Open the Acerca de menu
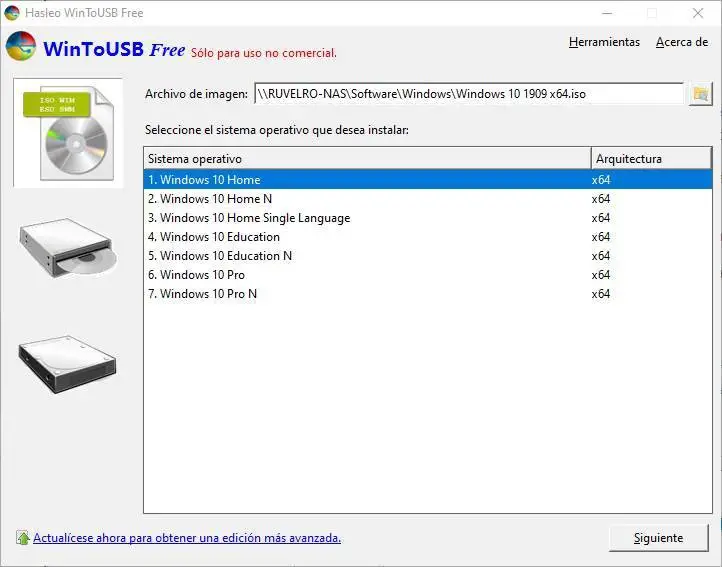The height and width of the screenshot is (567, 722). coord(682,42)
